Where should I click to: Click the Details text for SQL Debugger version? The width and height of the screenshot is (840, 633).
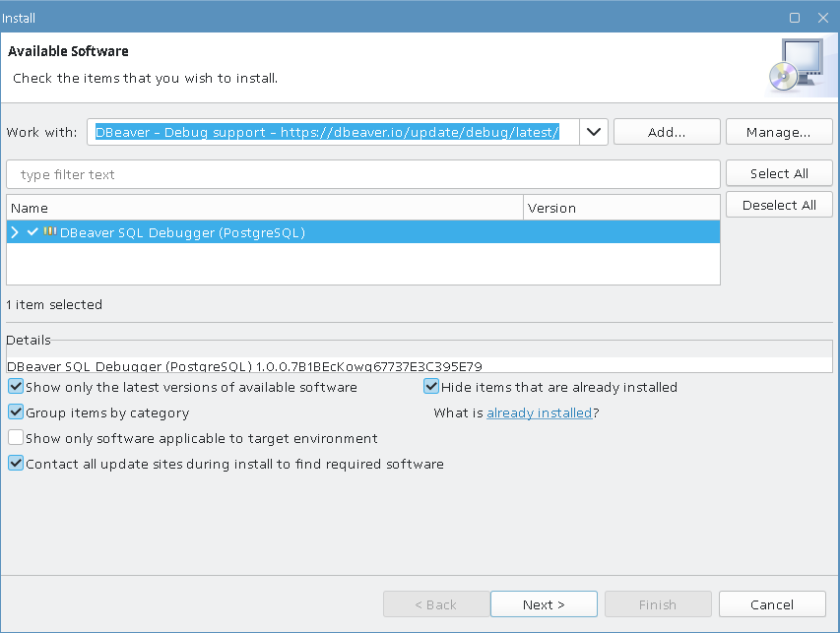click(244, 366)
